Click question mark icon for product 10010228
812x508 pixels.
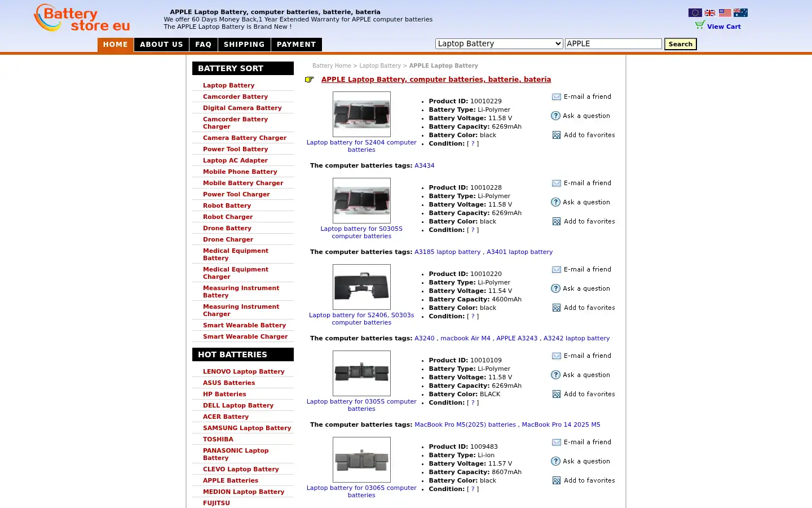[555, 202]
